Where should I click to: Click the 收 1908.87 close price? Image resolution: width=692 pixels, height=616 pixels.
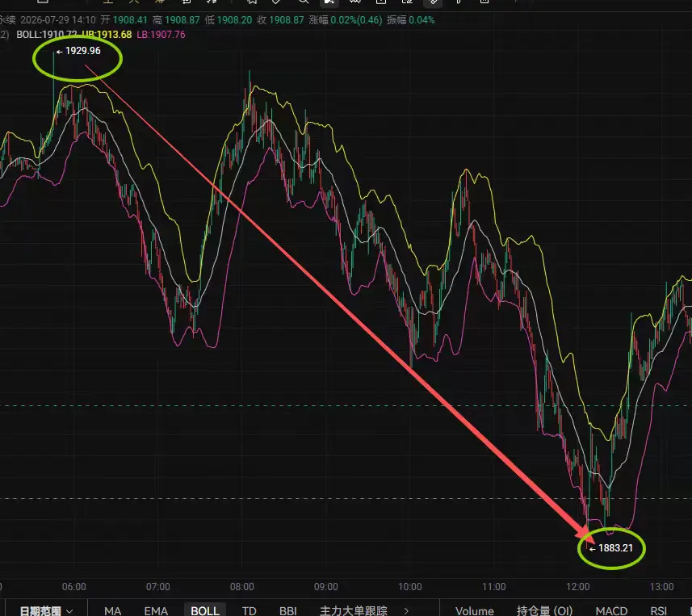click(280, 20)
